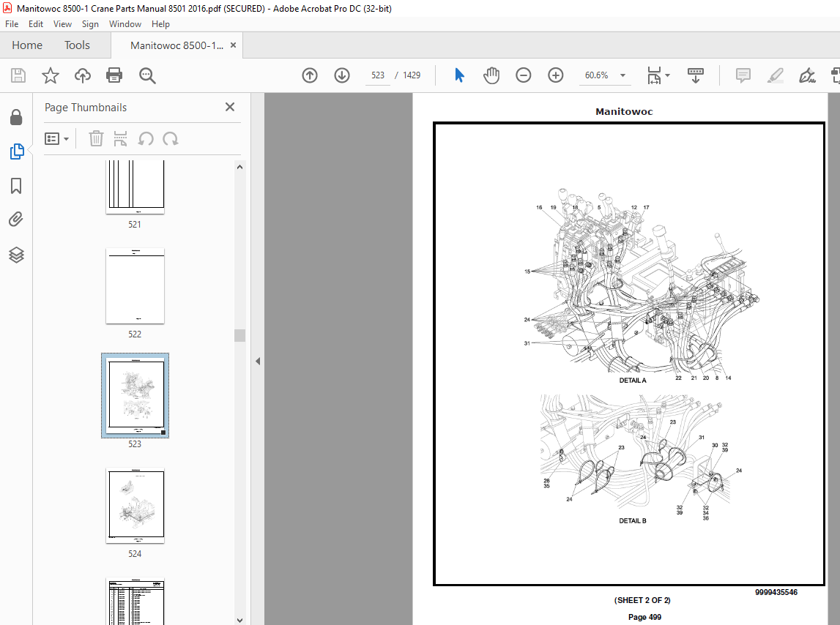Select page 524 thumbnail

[x=135, y=506]
